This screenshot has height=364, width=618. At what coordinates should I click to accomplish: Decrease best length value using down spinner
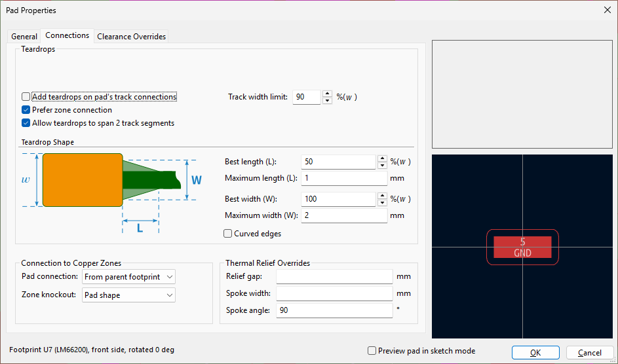pos(382,165)
